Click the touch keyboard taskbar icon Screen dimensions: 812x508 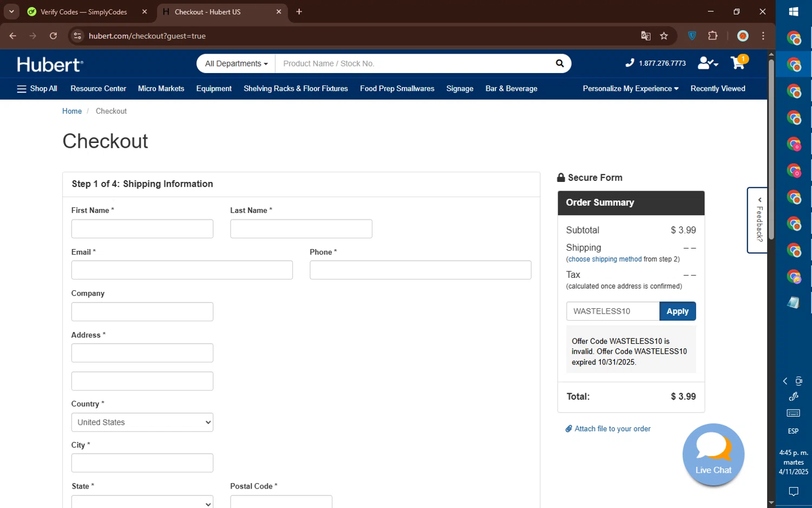[x=794, y=413]
